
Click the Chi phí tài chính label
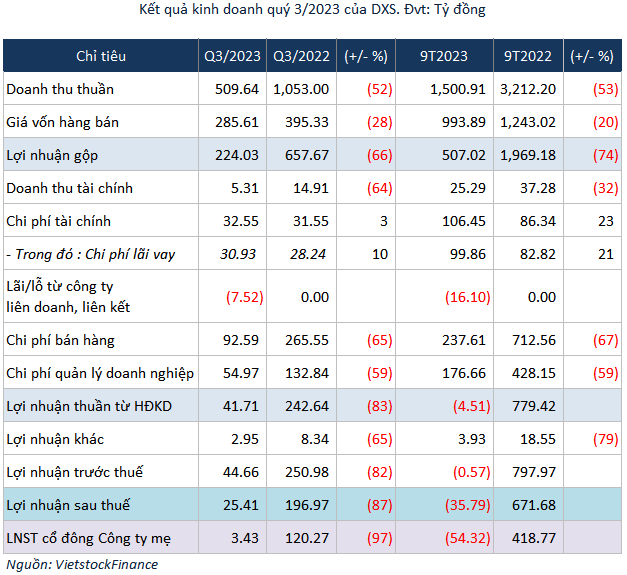pyautogui.click(x=59, y=221)
